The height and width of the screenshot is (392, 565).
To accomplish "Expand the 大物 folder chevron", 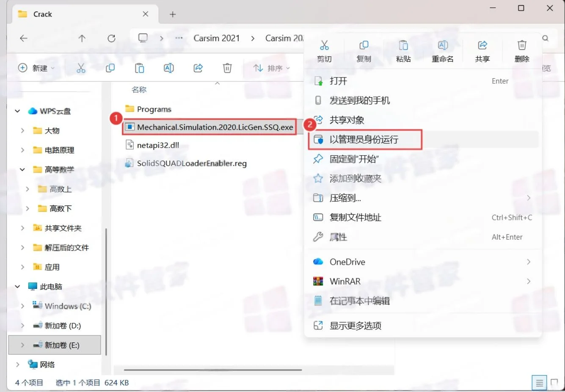I will pos(22,131).
